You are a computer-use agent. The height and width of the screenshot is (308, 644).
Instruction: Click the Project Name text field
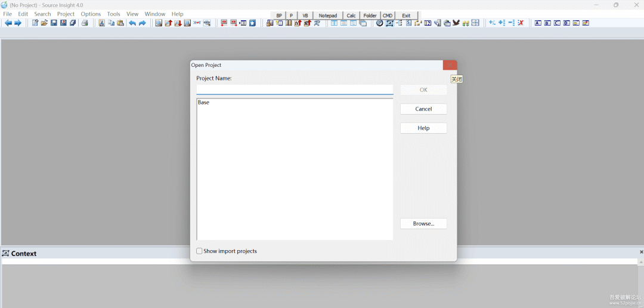click(x=295, y=90)
